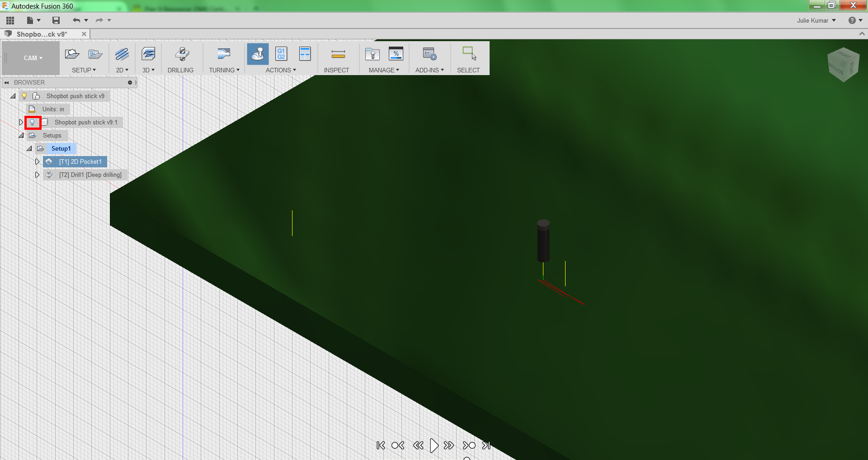Generate a setup sheet
This screenshot has height=460, width=868.
click(x=305, y=54)
